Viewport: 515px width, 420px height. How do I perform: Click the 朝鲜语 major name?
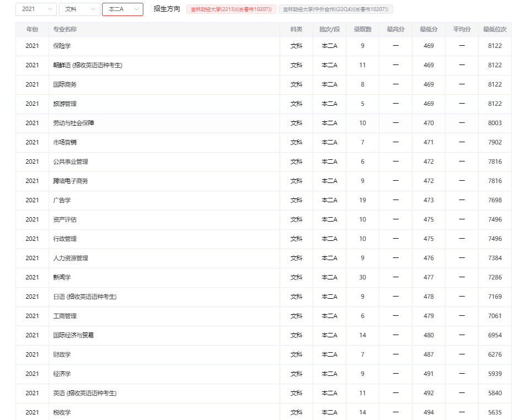pyautogui.click(x=84, y=65)
